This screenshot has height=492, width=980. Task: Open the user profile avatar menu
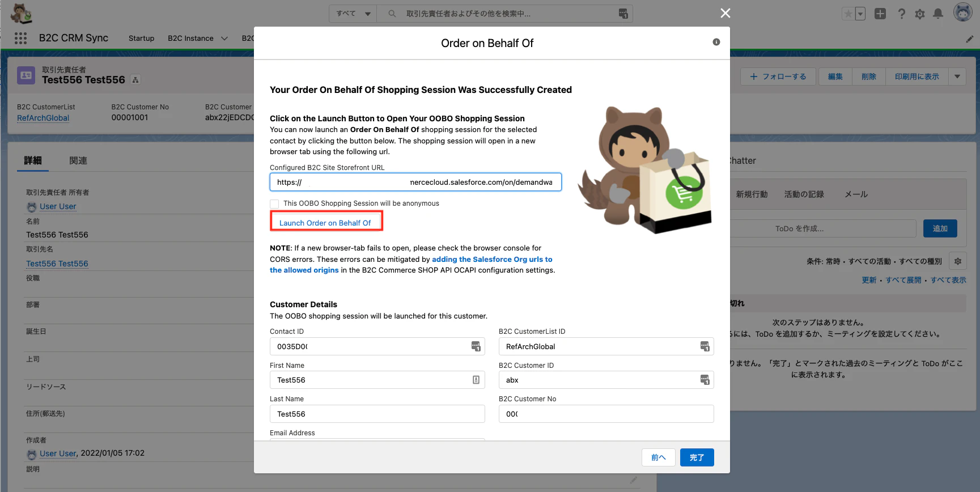963,12
